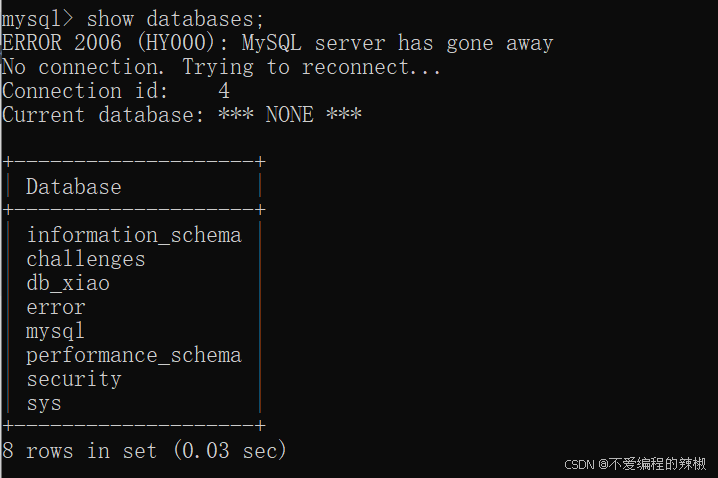The image size is (718, 478).
Task: Click the 'Connection id: 4' line
Action: point(116,91)
